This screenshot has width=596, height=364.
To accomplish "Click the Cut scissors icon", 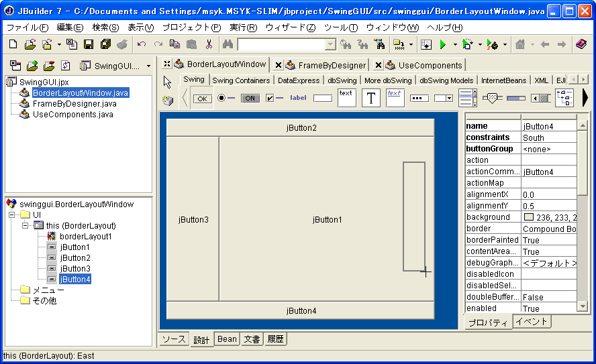I will pos(209,45).
